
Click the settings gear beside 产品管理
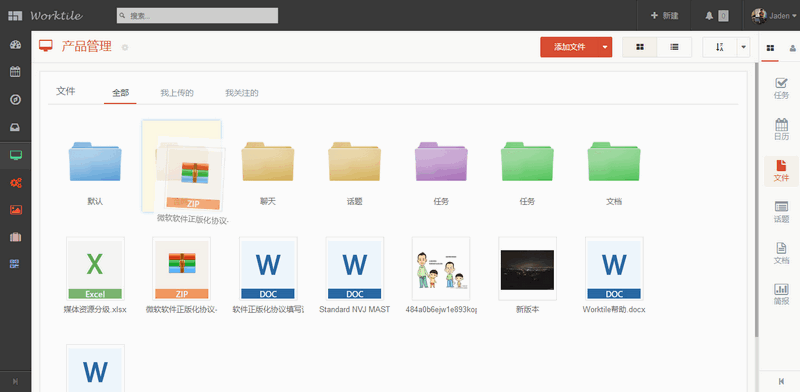pos(125,47)
